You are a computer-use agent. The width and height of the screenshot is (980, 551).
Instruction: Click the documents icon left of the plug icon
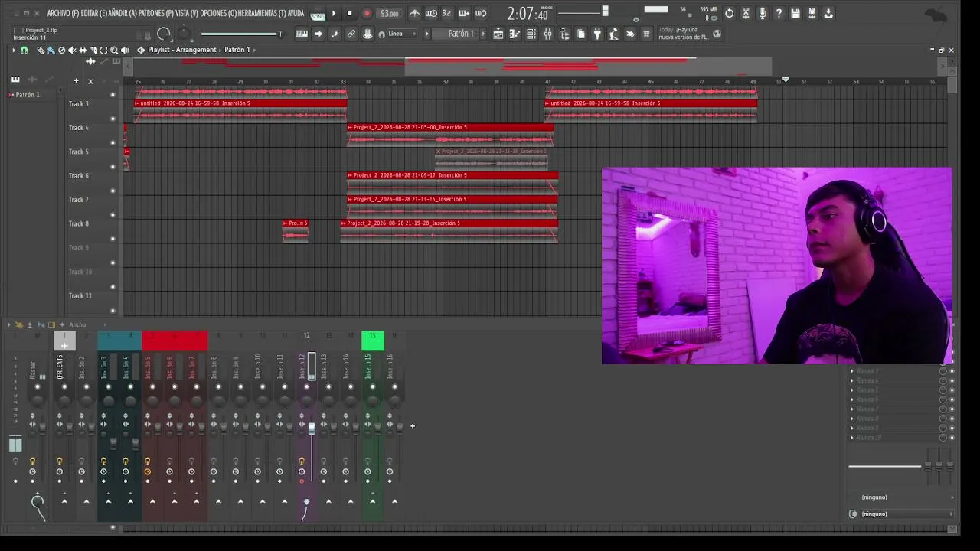coord(580,34)
